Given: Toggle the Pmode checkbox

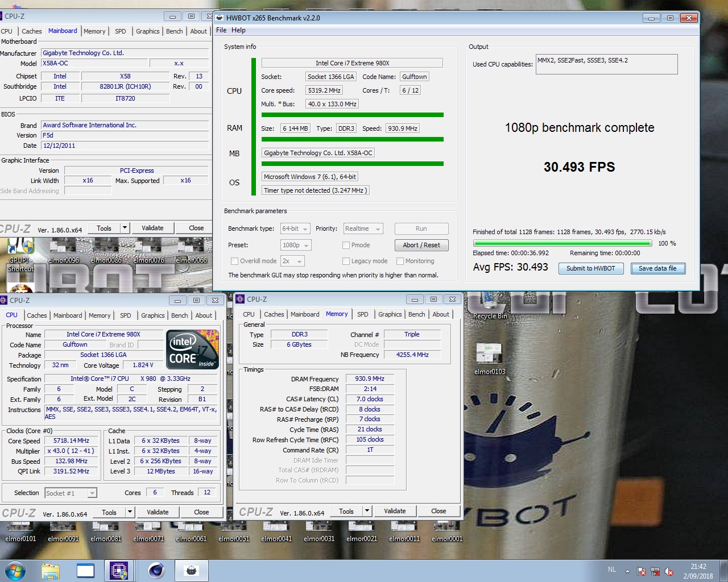Looking at the screenshot, I should click(346, 245).
